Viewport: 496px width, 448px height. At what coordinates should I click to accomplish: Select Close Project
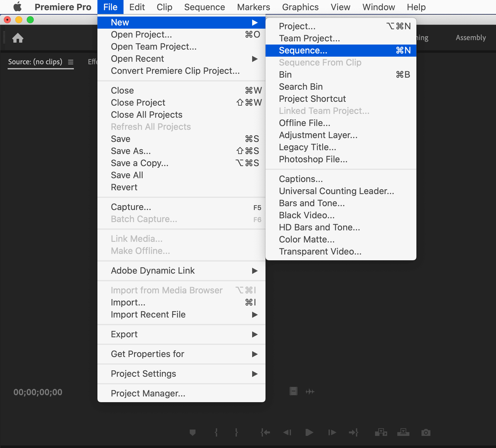181,103
